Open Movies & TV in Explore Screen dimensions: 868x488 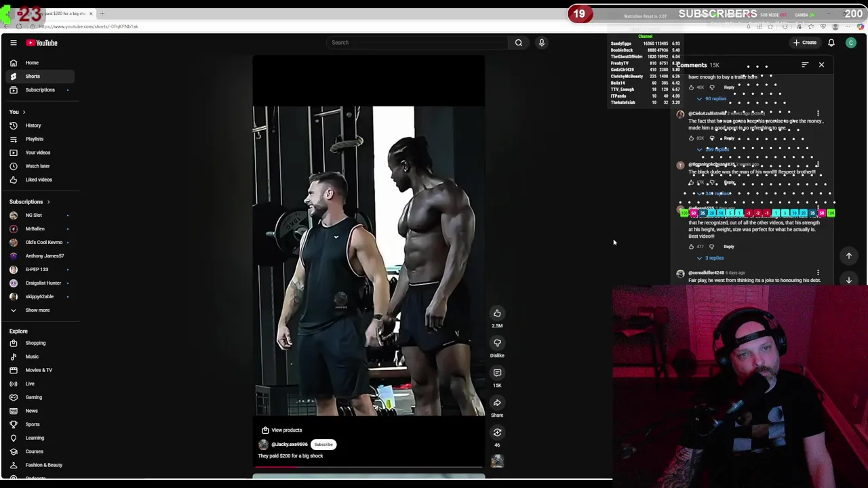coord(38,370)
